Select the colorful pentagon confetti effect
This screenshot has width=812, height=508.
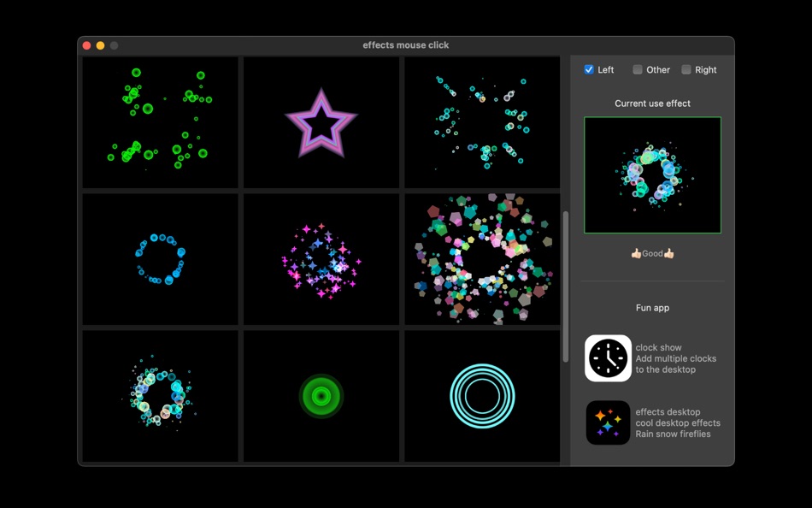(x=482, y=259)
